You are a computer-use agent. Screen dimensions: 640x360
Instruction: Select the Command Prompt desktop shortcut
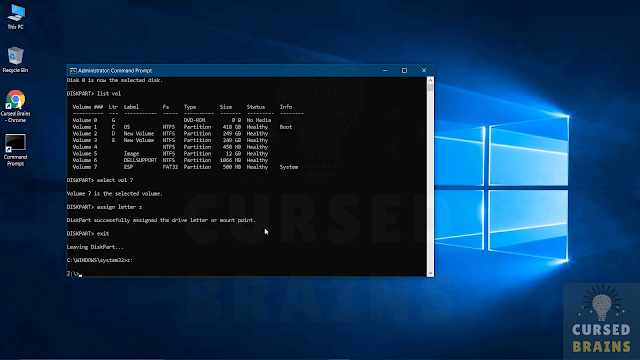pyautogui.click(x=16, y=150)
